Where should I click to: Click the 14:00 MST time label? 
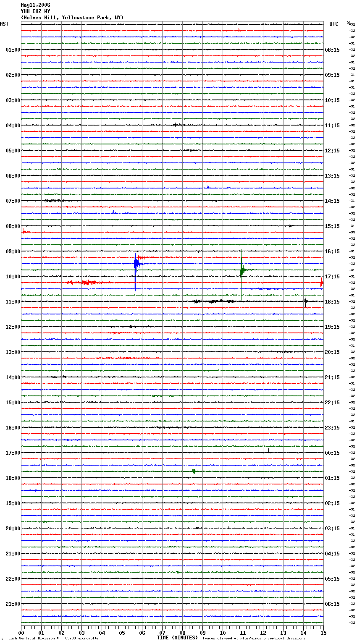coord(13,377)
